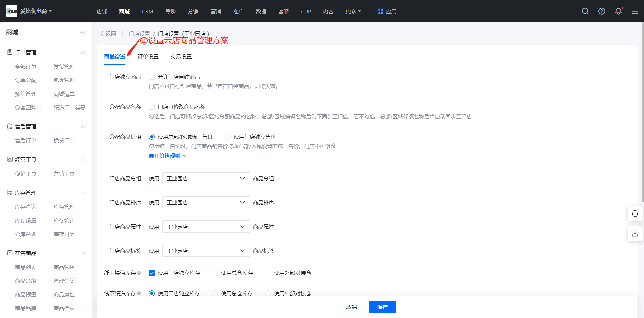The height and width of the screenshot is (318, 644).
Task: Expand 展开价格规则
Action: [167, 156]
